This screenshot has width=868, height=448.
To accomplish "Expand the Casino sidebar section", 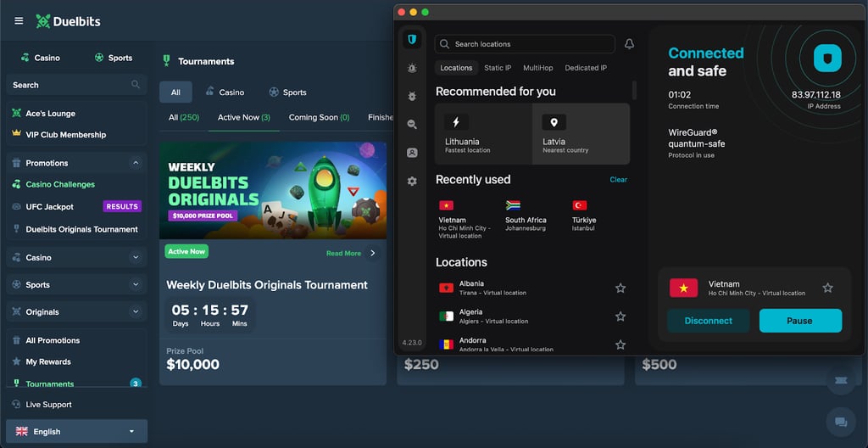I will [x=136, y=257].
